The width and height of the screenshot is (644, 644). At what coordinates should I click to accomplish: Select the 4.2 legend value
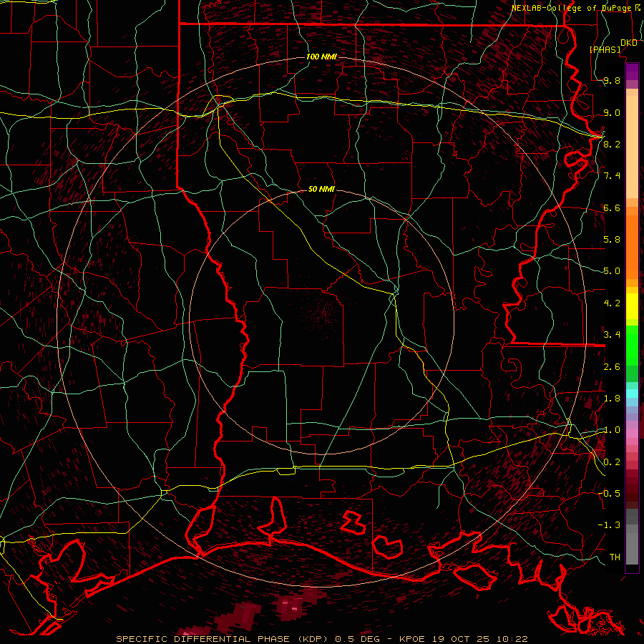[612, 303]
